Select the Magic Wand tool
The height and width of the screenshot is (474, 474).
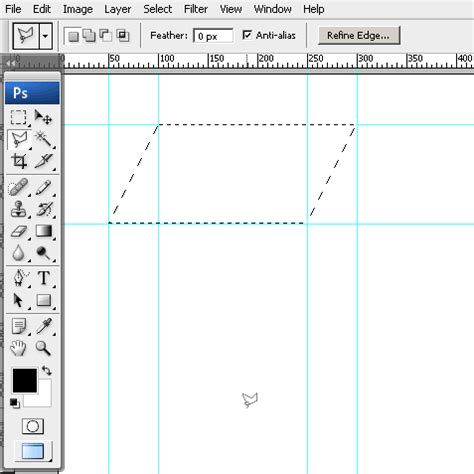tap(43, 139)
